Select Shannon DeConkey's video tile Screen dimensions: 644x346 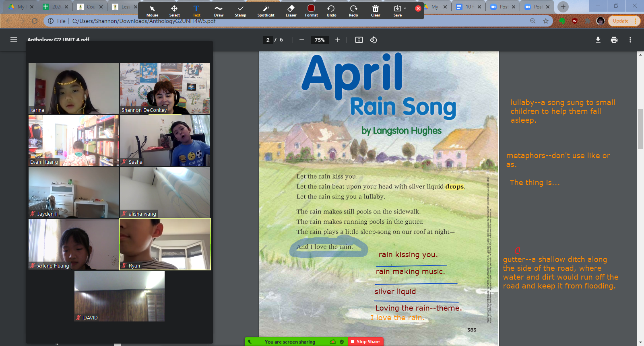click(165, 89)
